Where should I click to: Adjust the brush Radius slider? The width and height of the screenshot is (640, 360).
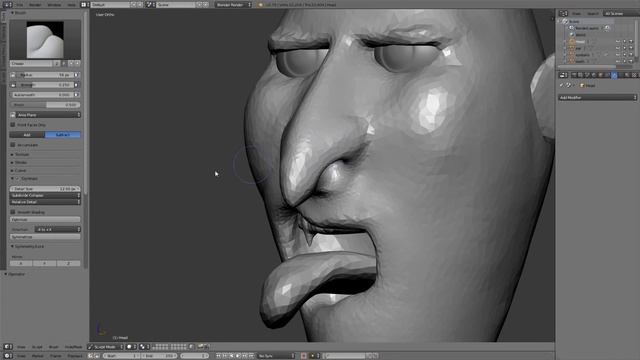(x=45, y=75)
